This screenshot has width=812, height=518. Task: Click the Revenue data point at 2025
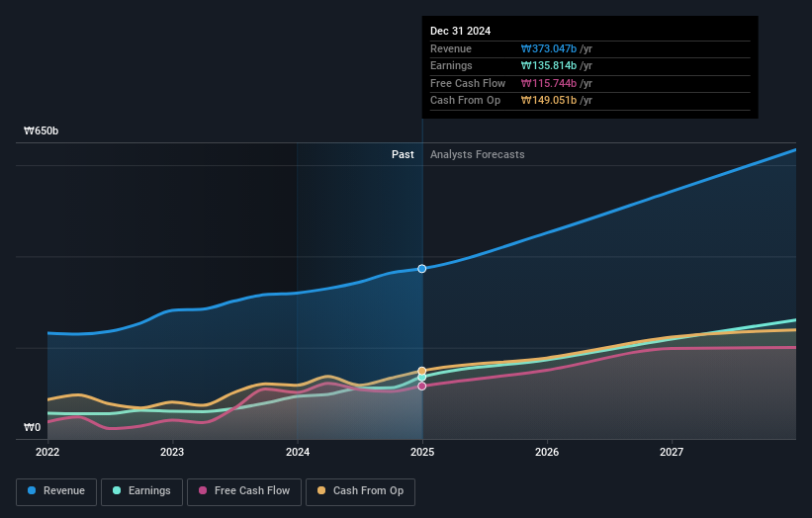pyautogui.click(x=422, y=269)
